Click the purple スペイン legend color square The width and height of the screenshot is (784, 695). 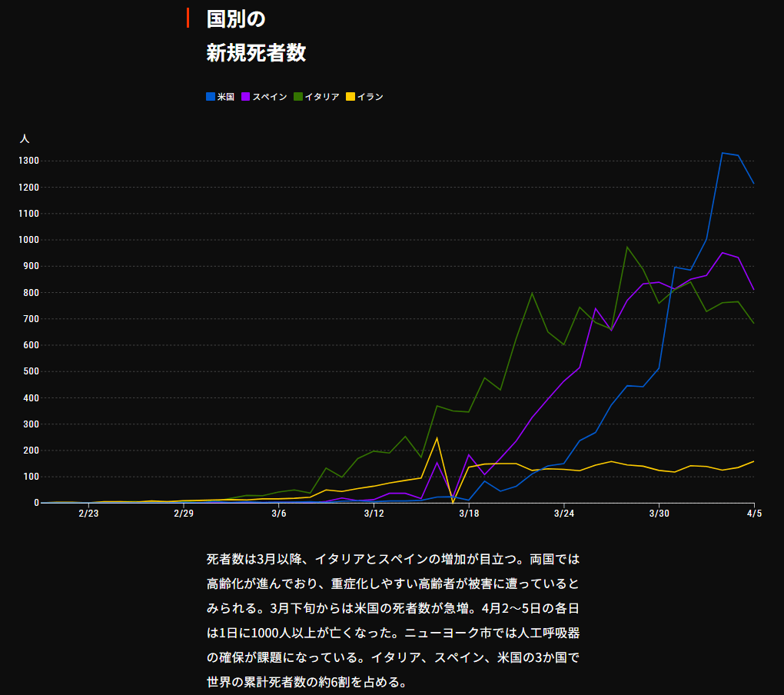point(246,97)
